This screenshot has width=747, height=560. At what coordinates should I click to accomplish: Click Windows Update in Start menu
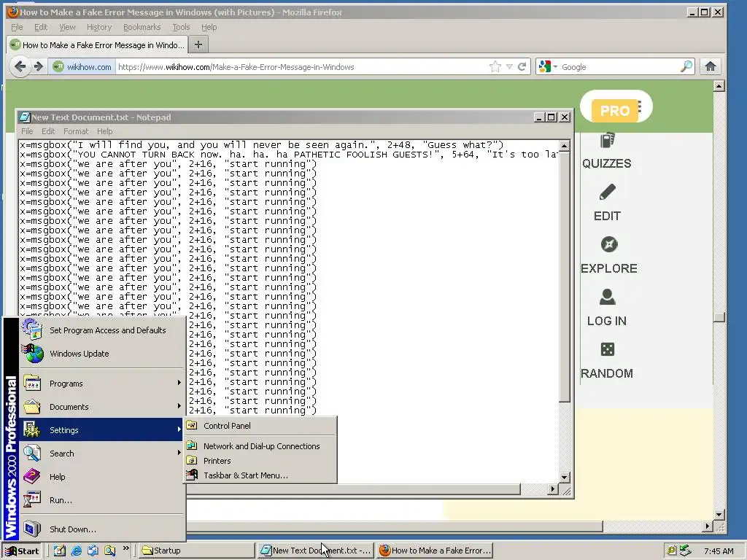[102, 354]
